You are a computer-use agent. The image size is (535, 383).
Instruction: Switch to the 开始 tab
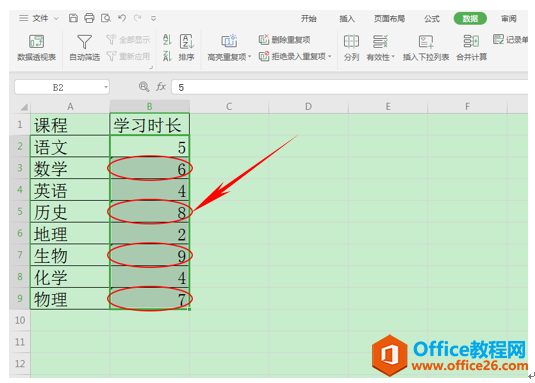click(x=308, y=18)
